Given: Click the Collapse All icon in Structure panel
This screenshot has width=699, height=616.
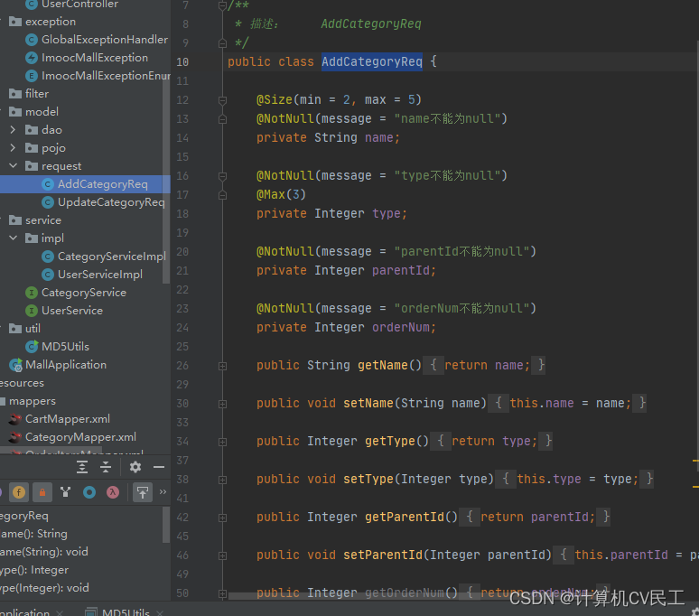Looking at the screenshot, I should (x=106, y=467).
